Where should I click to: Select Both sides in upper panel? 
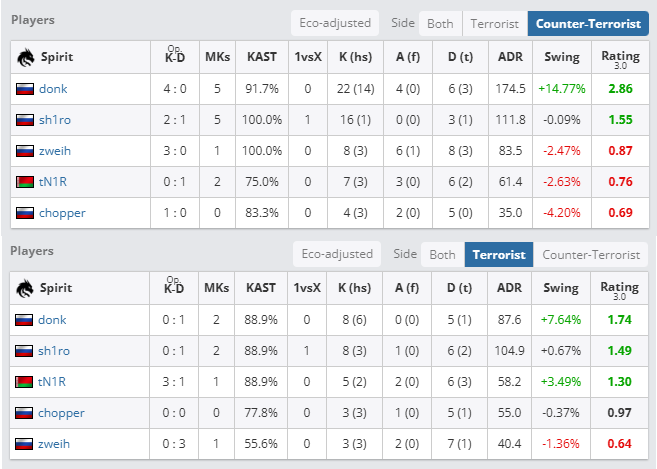tap(440, 23)
